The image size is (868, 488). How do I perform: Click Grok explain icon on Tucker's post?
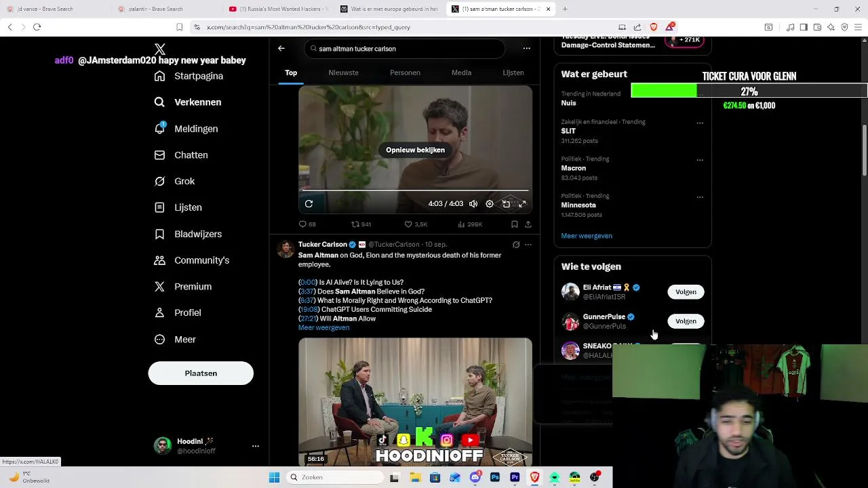(x=516, y=245)
